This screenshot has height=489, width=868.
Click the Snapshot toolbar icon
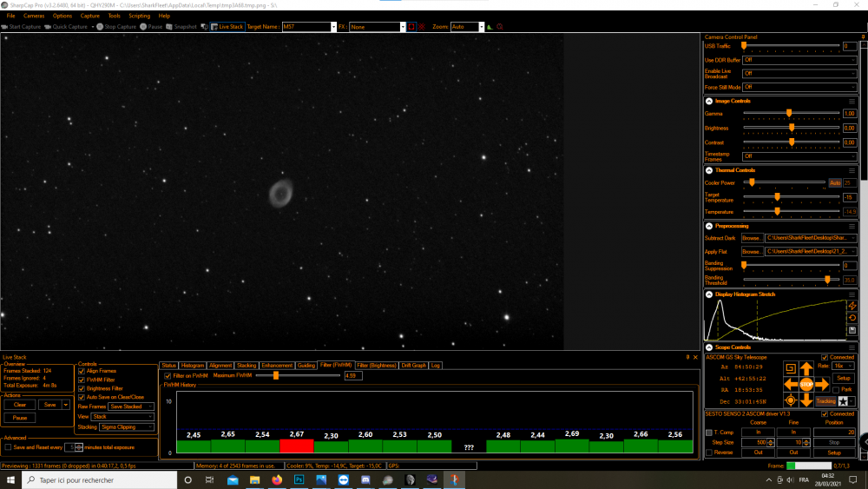169,27
